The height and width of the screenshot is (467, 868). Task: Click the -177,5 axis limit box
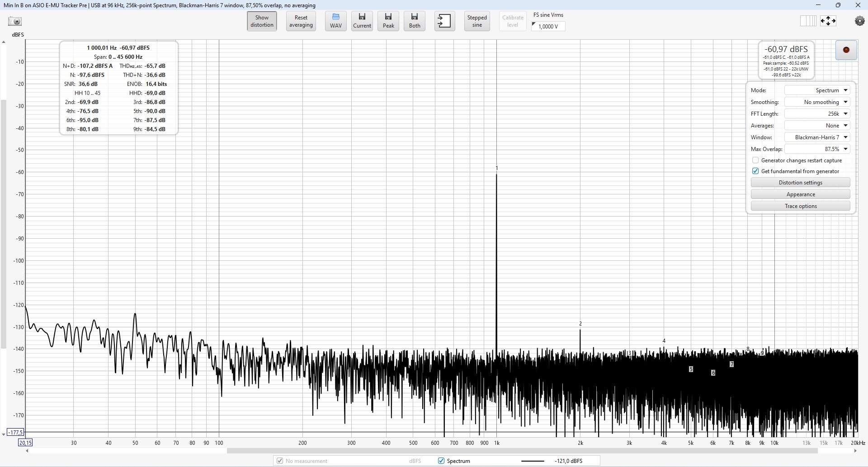(15, 432)
